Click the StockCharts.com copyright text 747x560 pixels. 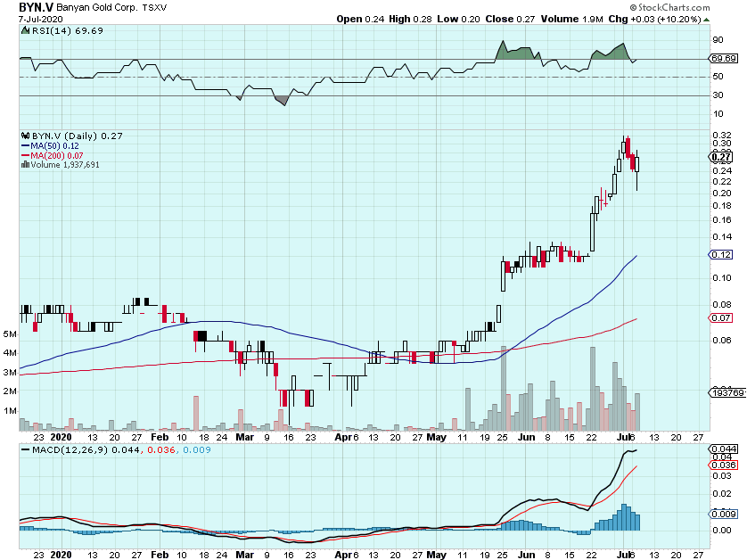pos(669,7)
